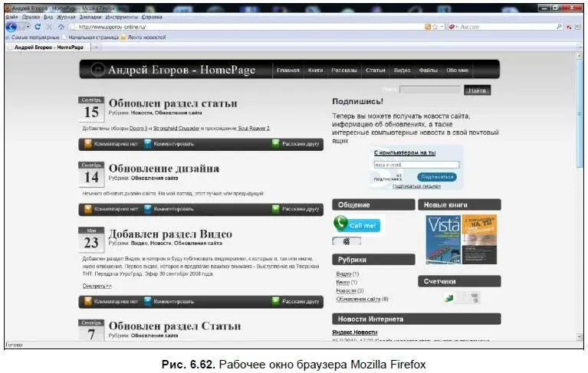Open the Doom 3 review link
Viewport: 588px width, 373px height.
point(138,129)
